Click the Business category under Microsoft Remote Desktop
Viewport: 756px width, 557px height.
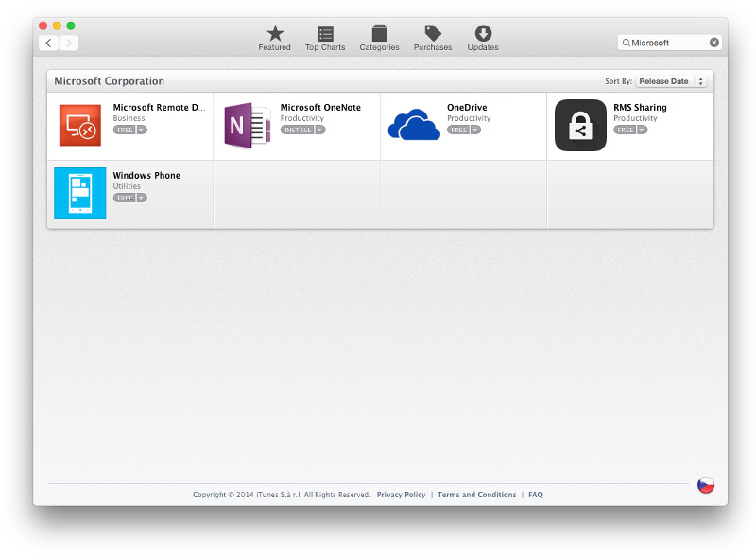coord(129,118)
